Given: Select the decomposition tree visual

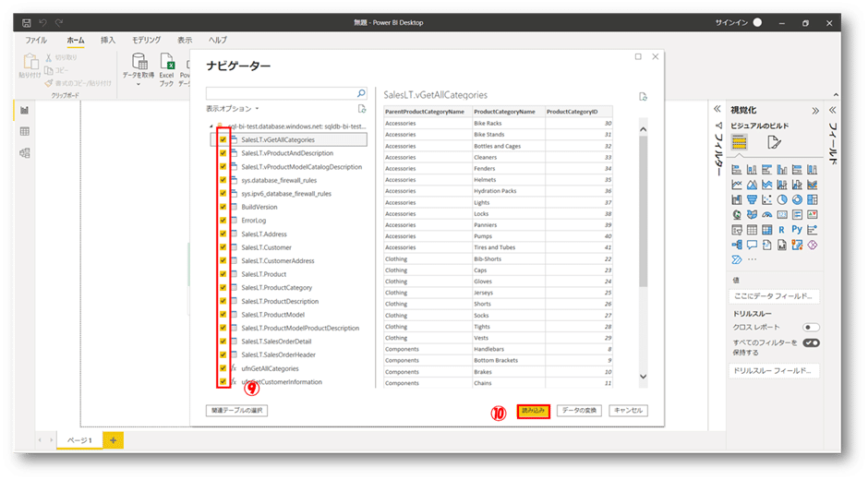Looking at the screenshot, I should tap(737, 245).
